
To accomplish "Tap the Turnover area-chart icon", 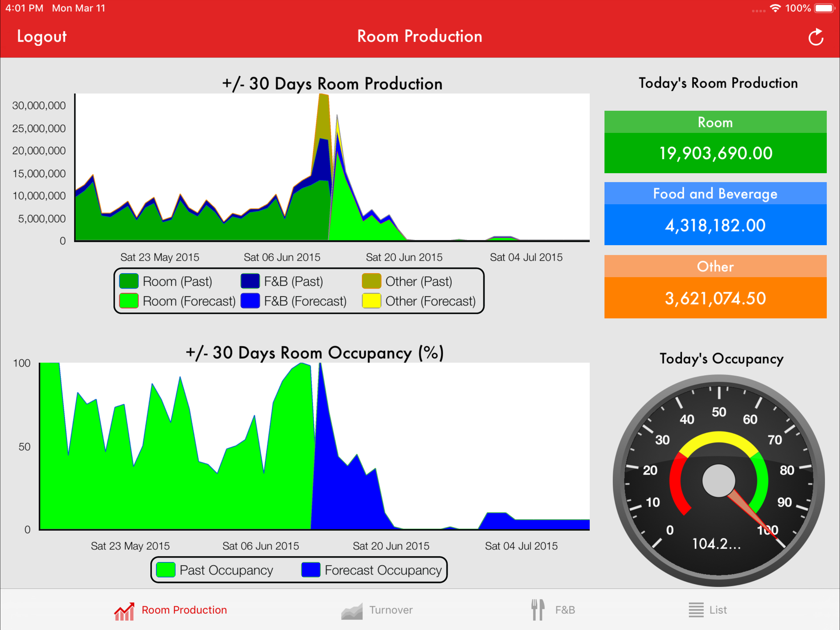I will pyautogui.click(x=352, y=611).
